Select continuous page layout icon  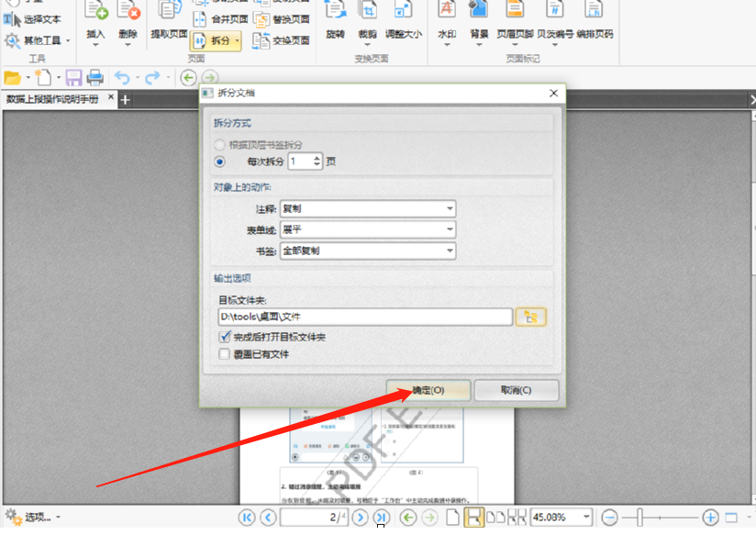(x=473, y=518)
